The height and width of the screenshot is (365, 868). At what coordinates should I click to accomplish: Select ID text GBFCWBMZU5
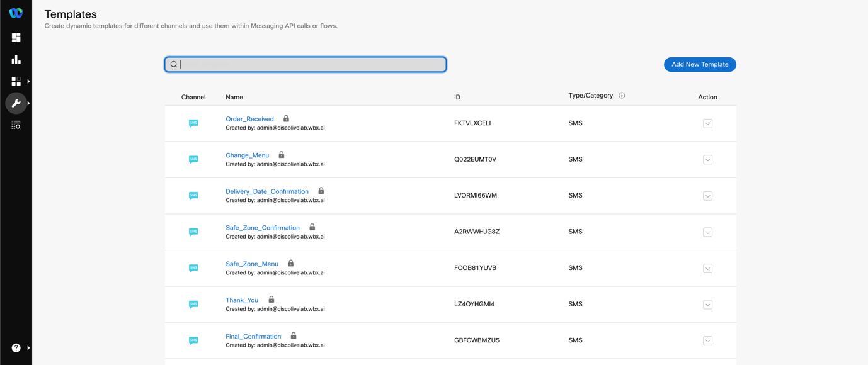477,340
